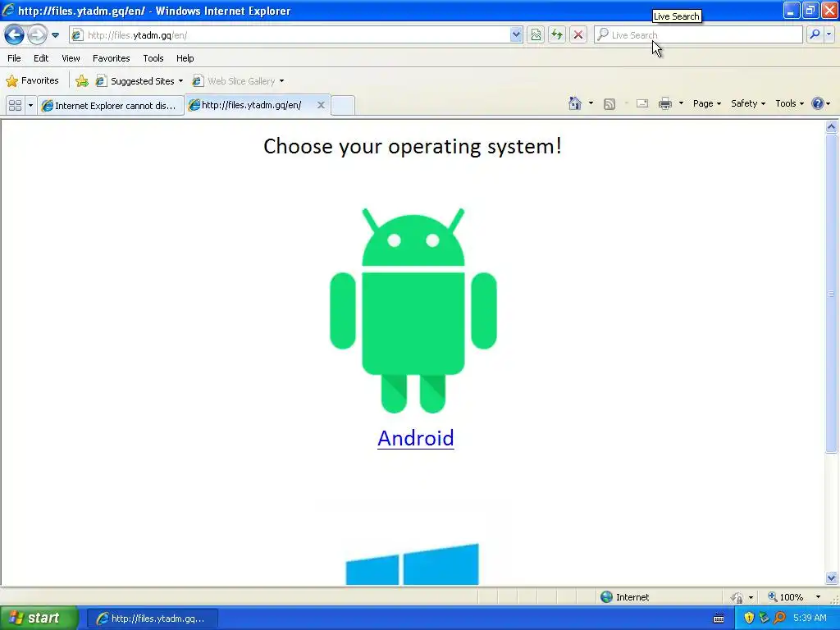Viewport: 840px width, 630px height.
Task: Click the keyboard icon in taskbar
Action: coord(719,619)
